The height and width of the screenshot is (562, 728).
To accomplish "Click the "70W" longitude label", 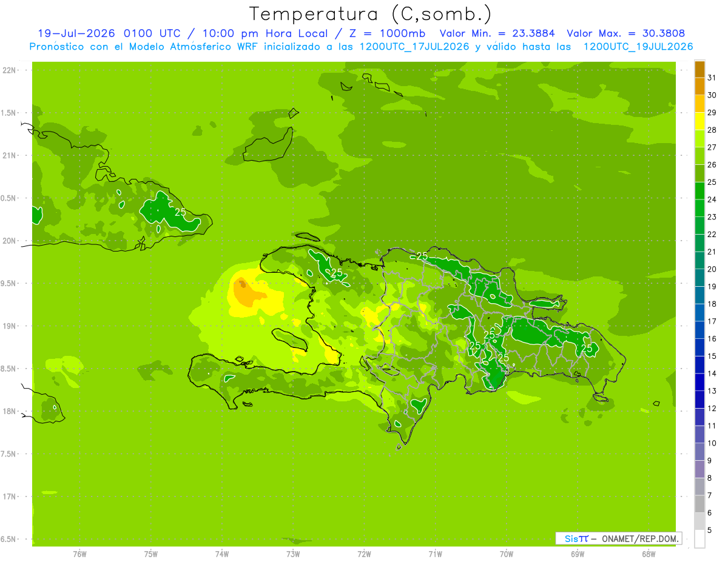I will click(x=506, y=554).
